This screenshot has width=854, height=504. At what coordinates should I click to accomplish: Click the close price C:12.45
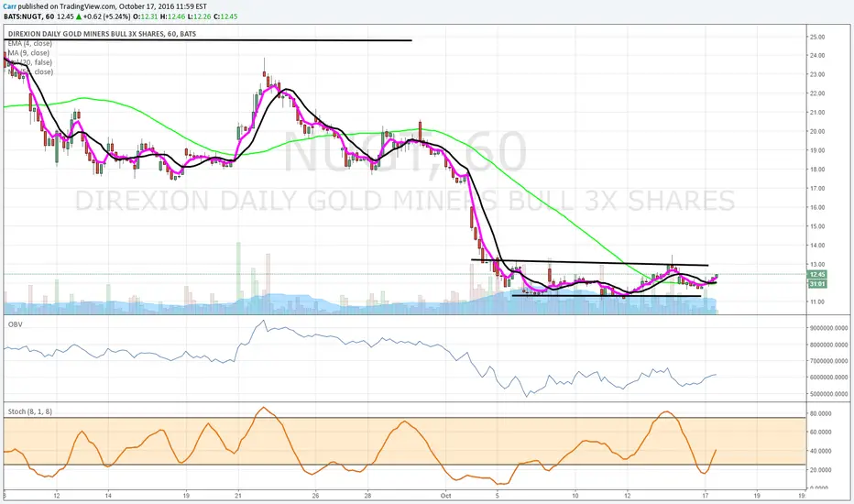pos(225,16)
